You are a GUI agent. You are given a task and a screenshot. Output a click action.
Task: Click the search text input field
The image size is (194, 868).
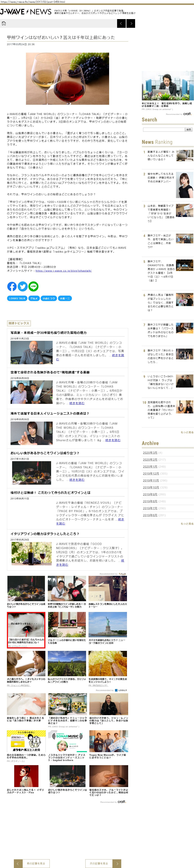pyautogui.click(x=163, y=130)
